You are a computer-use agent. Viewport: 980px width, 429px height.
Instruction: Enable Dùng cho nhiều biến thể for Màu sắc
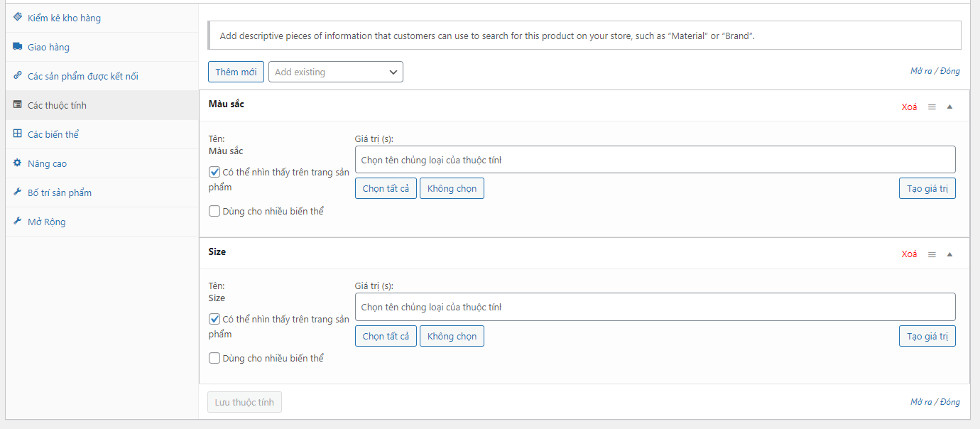(x=214, y=211)
